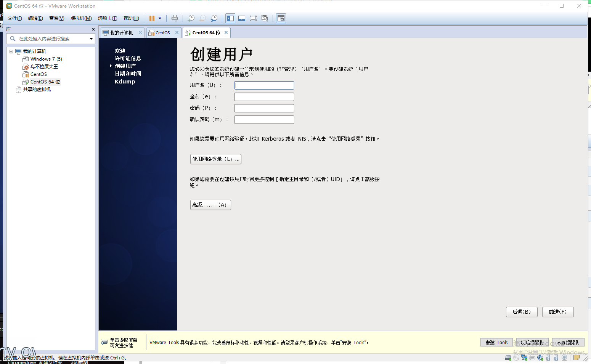Select the CentOS virtual machine in library
The image size is (591, 364).
(39, 74)
